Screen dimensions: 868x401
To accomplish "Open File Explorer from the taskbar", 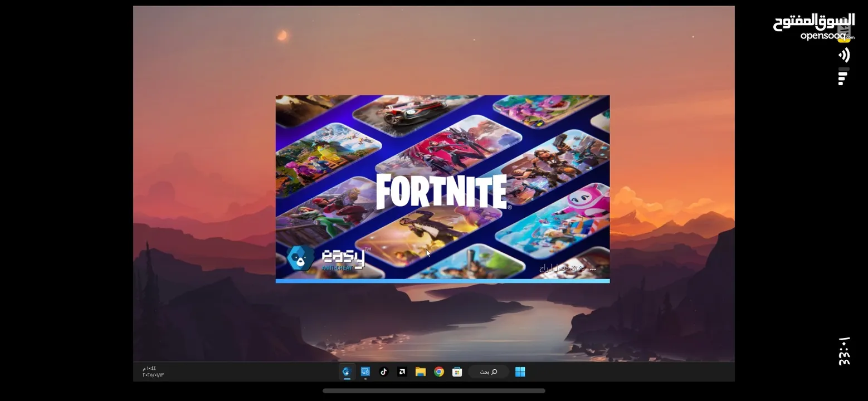I will pos(421,371).
